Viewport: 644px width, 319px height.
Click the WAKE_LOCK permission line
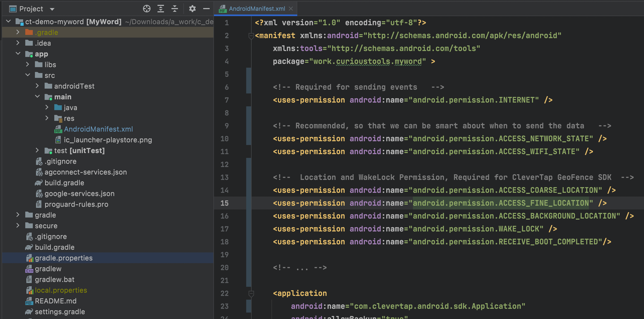point(415,229)
